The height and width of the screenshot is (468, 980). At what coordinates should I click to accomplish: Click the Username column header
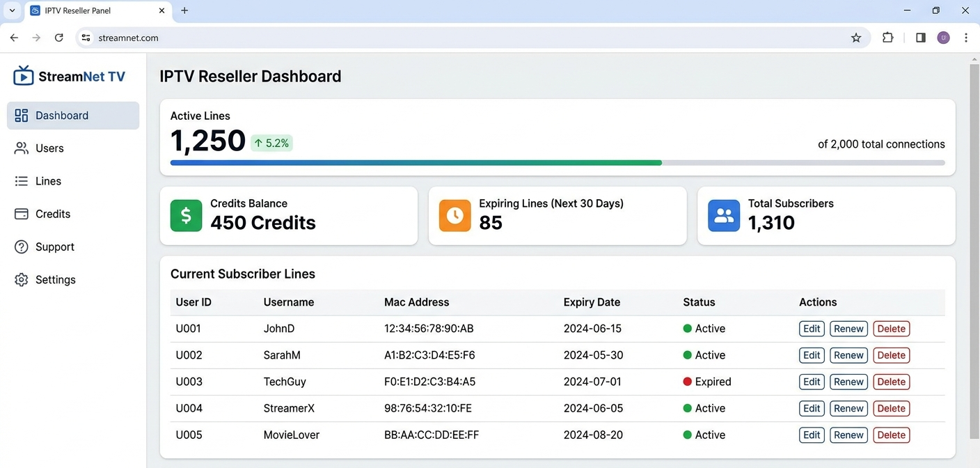click(x=289, y=302)
